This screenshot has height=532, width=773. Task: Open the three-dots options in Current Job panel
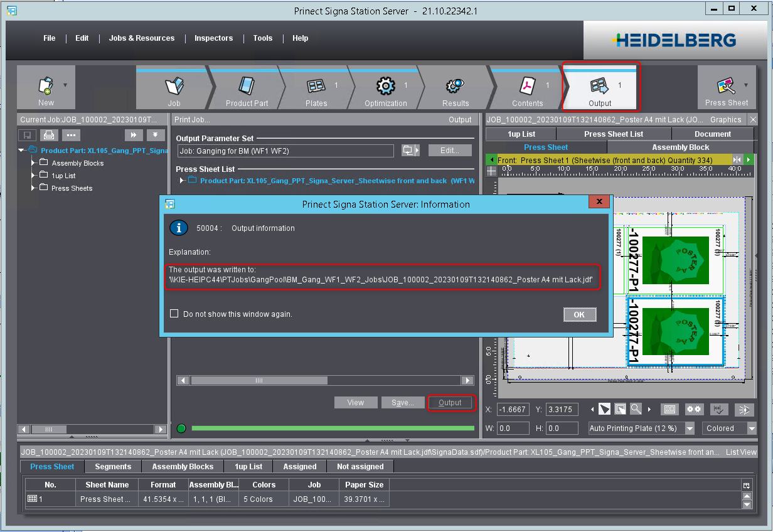70,135
